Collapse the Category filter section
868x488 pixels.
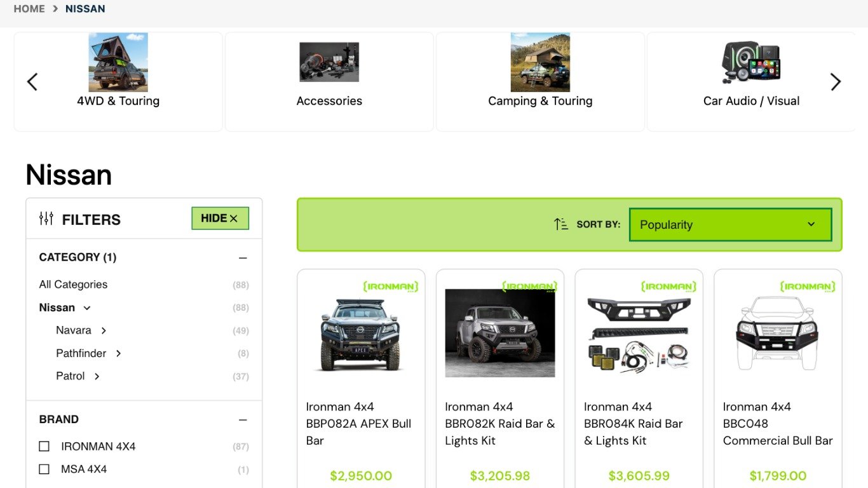point(243,258)
